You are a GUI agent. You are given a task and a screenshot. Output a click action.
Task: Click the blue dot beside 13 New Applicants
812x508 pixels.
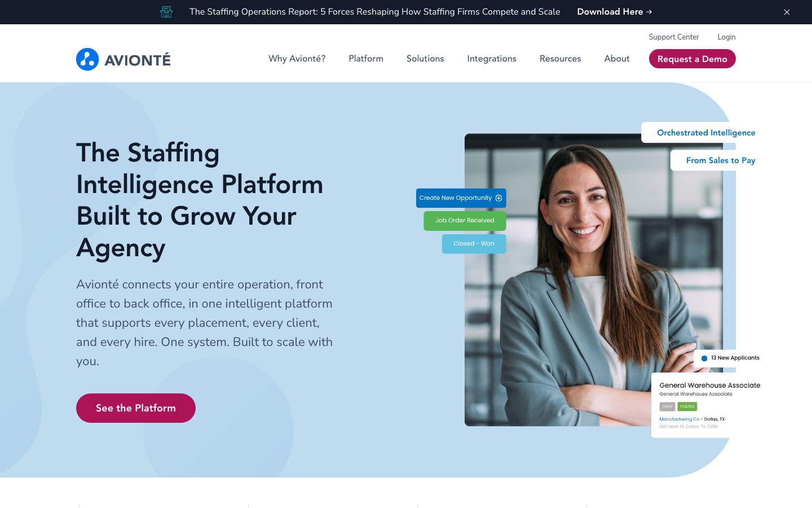click(x=704, y=358)
